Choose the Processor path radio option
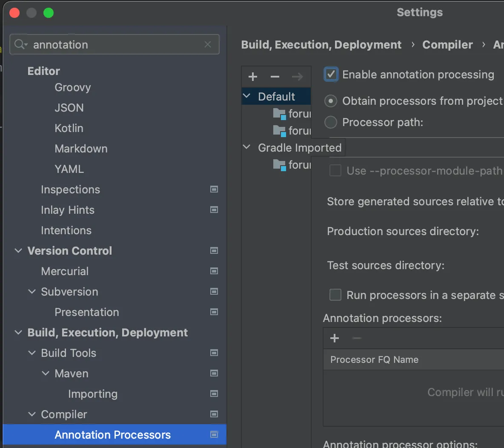The image size is (504, 448). [331, 122]
